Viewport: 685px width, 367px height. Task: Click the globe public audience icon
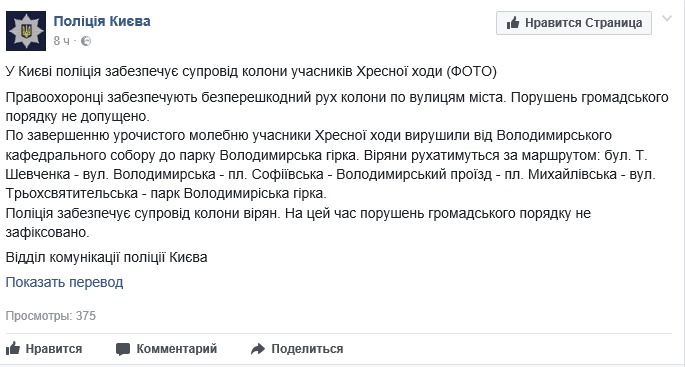click(x=86, y=41)
